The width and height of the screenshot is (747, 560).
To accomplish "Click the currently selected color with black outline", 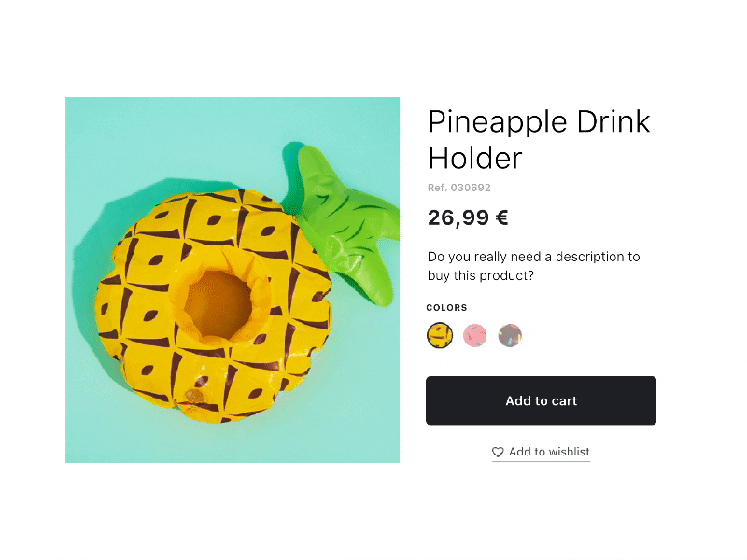I will (439, 334).
